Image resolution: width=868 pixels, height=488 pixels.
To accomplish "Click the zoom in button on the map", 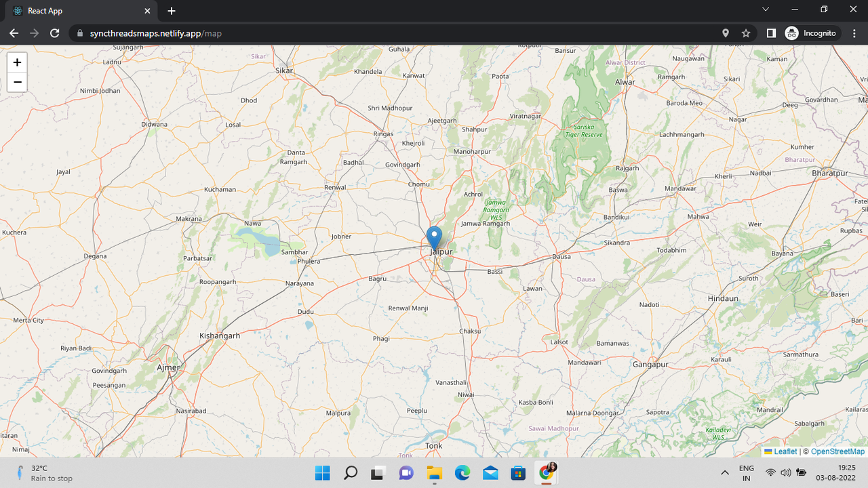I will (16, 62).
